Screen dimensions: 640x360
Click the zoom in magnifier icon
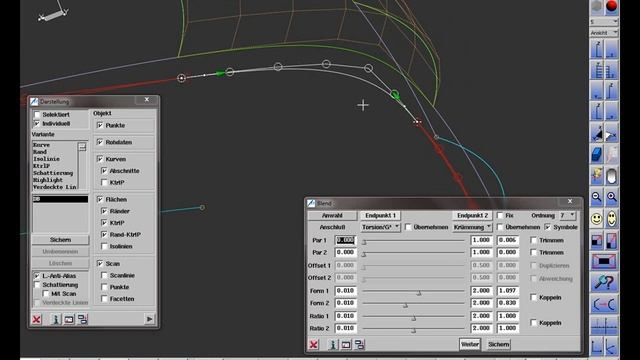point(611,198)
